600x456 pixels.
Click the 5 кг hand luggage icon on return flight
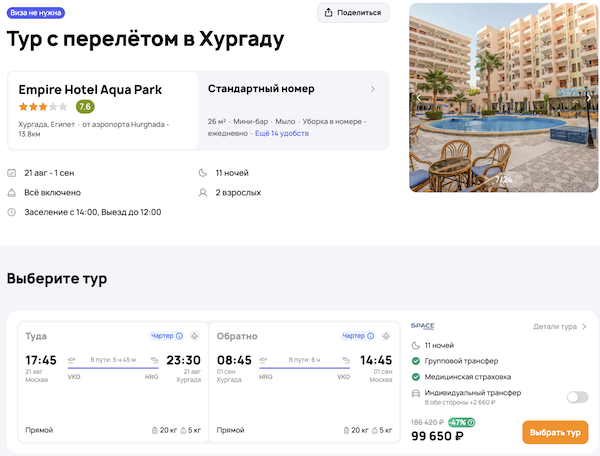pos(372,430)
